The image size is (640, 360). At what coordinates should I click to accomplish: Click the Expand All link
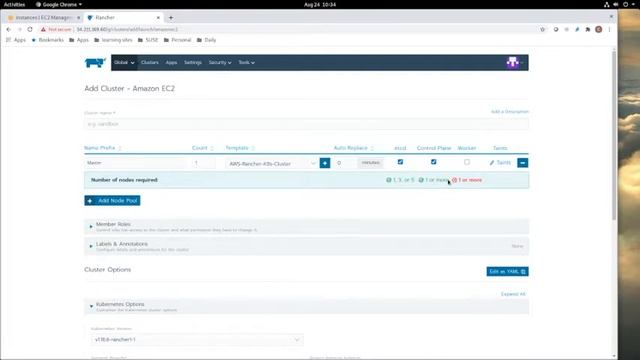[x=513, y=294]
